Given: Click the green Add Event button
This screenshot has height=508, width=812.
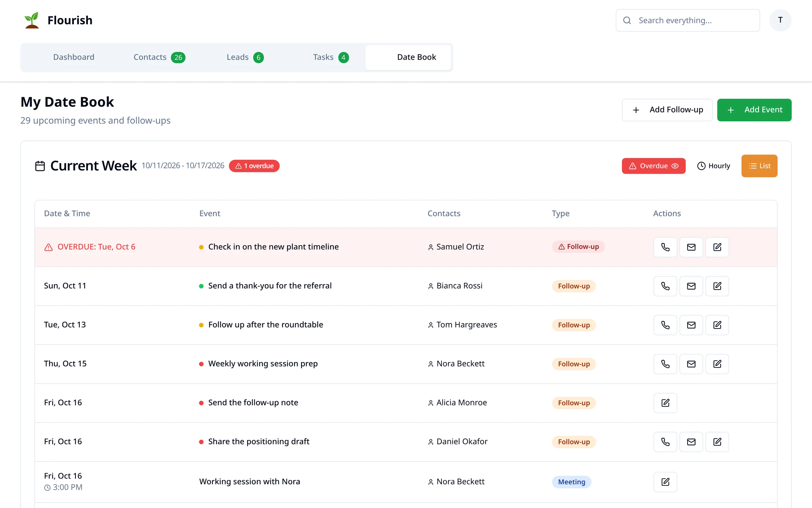Looking at the screenshot, I should tap(754, 110).
